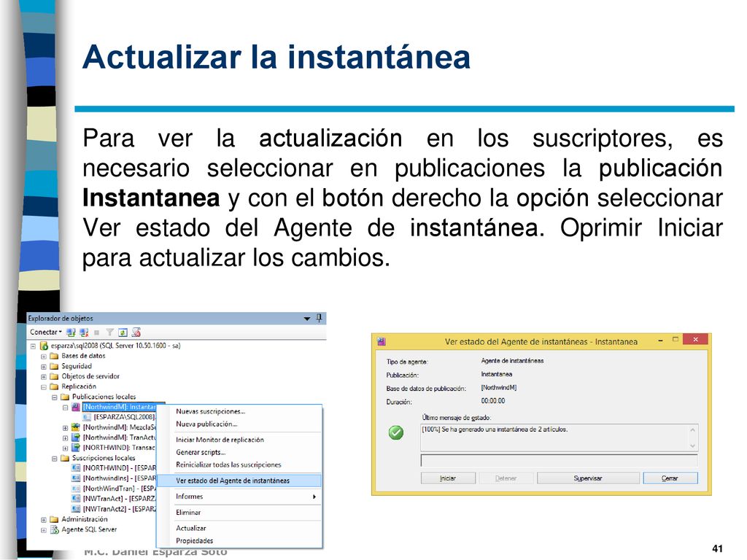Click the esparza\sql2008 server icon
Image resolution: width=747 pixels, height=560 pixels.
[44, 346]
